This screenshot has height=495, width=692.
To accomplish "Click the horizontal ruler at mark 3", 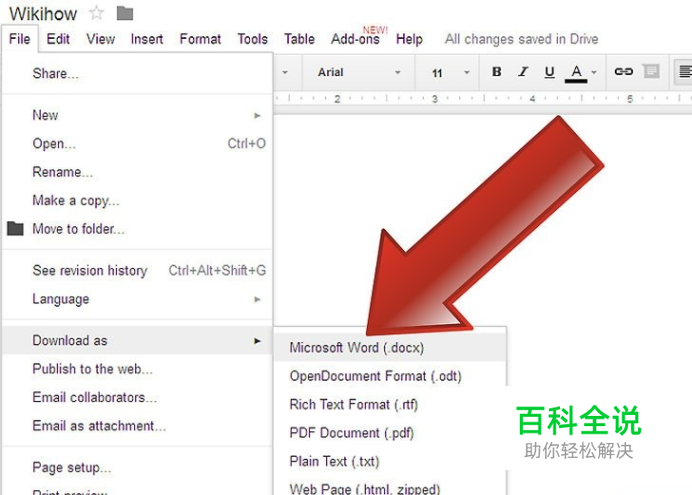I will click(435, 99).
